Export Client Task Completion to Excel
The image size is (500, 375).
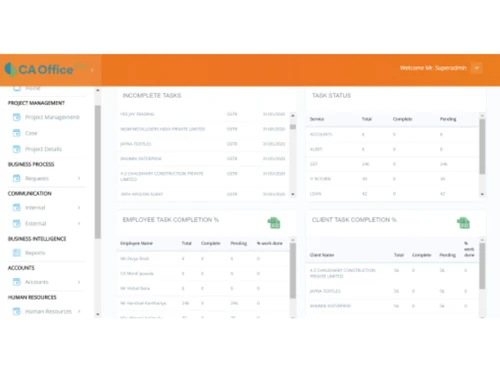(463, 223)
